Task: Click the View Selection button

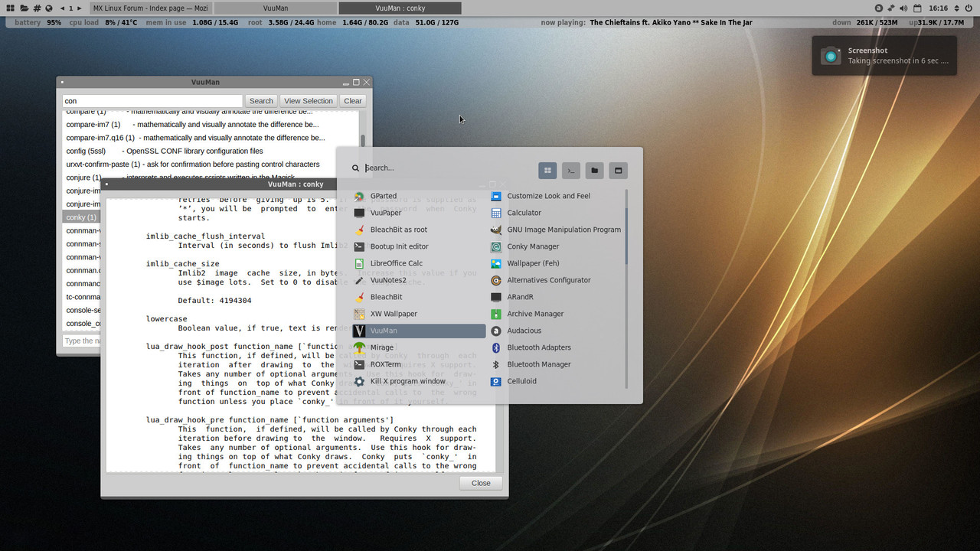Action: point(309,101)
